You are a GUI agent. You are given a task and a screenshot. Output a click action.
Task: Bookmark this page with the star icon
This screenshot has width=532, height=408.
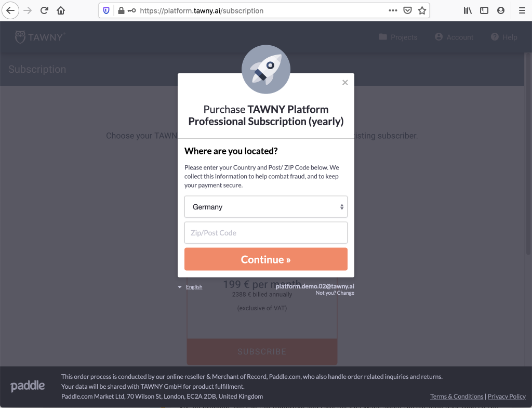[422, 10]
